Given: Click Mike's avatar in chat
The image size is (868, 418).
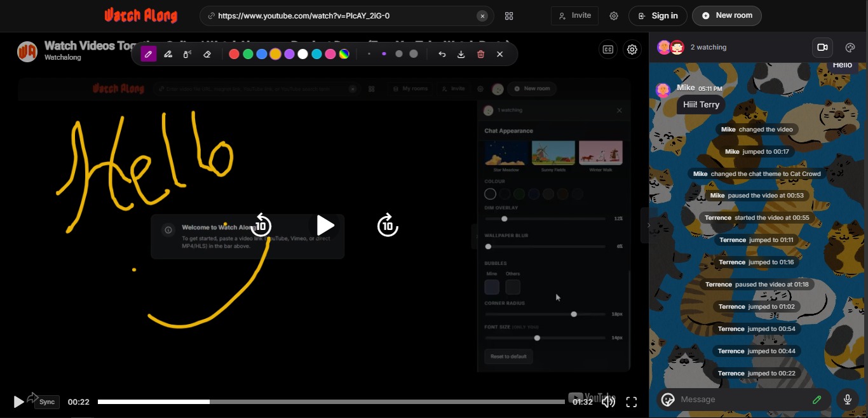Looking at the screenshot, I should click(663, 90).
